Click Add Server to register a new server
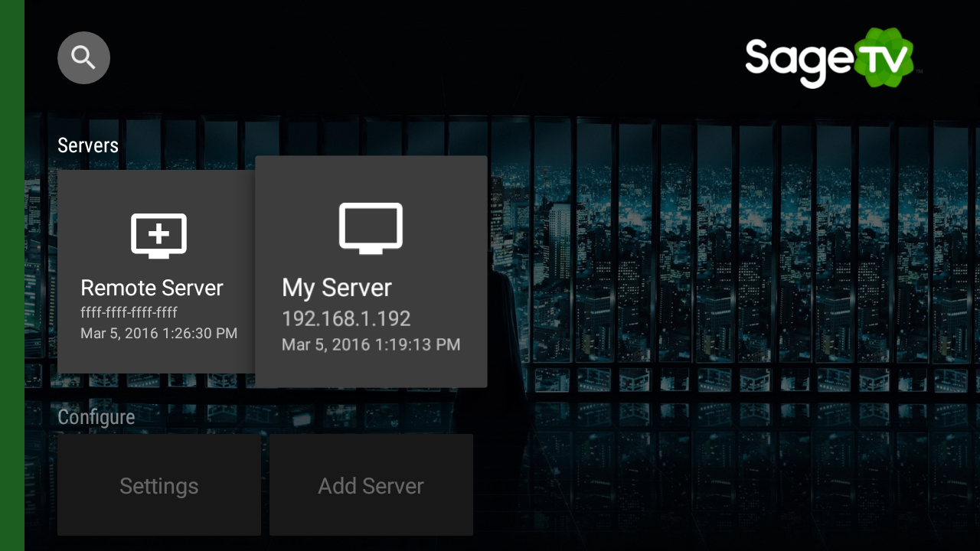The image size is (980, 551). [371, 485]
